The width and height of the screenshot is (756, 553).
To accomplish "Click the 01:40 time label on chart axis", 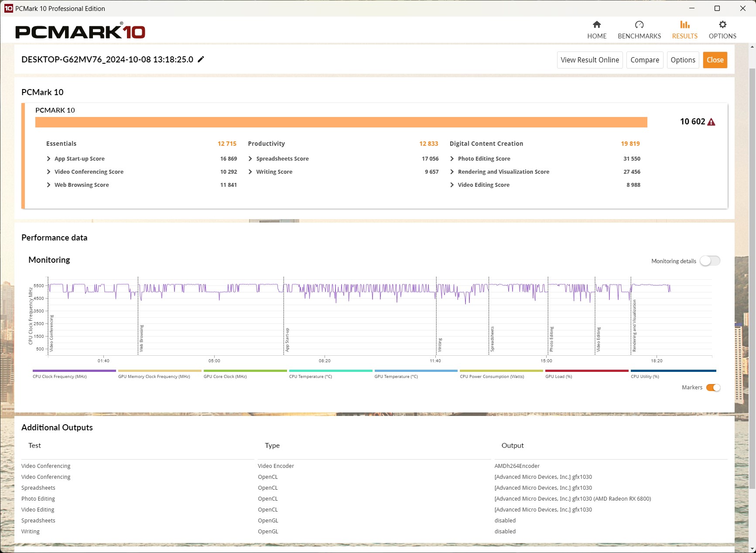I will click(103, 361).
